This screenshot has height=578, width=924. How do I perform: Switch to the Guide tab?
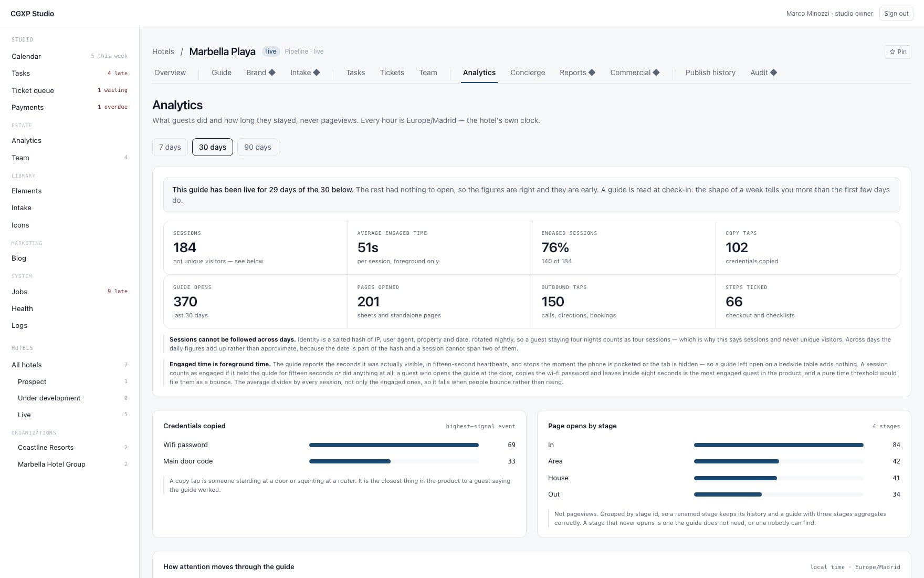coord(222,73)
